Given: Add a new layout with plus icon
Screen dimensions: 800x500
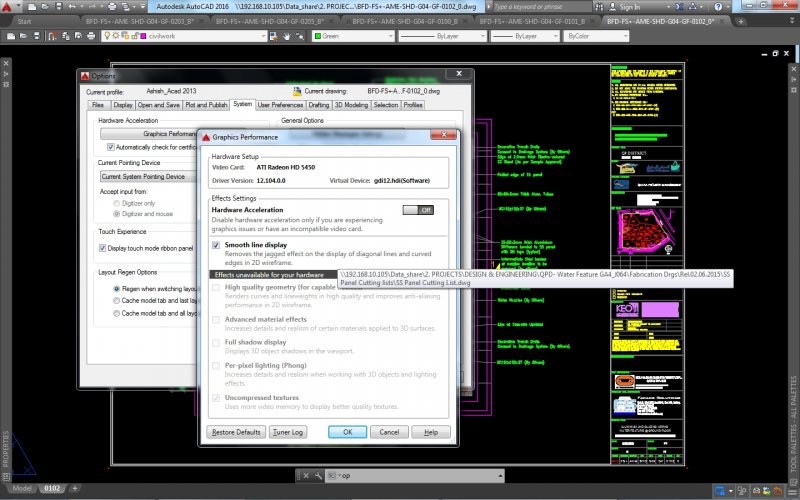Looking at the screenshot, I should pyautogui.click(x=75, y=488).
